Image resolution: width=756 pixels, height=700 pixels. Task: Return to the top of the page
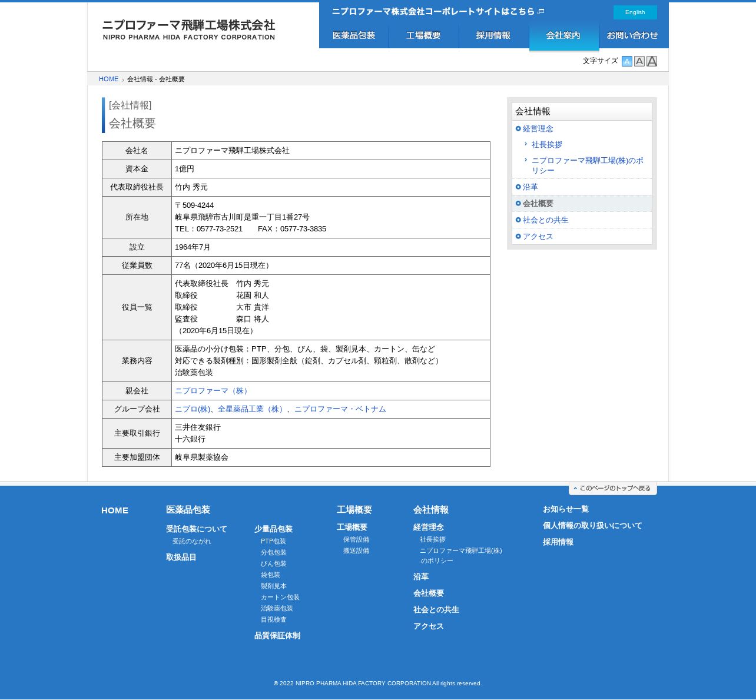pyautogui.click(x=612, y=489)
